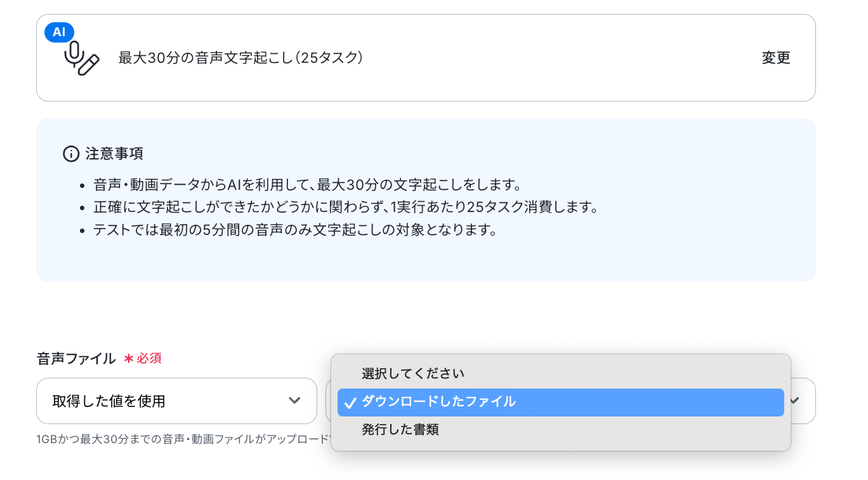Click the chevron arrow in 取得した値を使用 dropdown

point(294,400)
